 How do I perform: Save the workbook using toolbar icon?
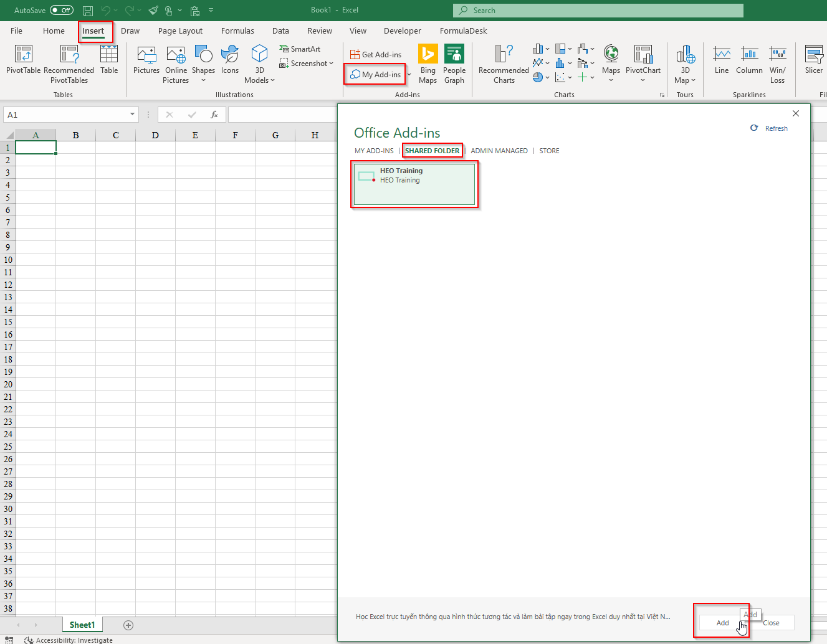(x=88, y=11)
